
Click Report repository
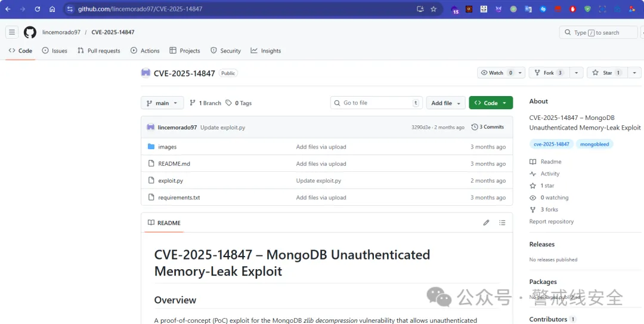coord(552,221)
